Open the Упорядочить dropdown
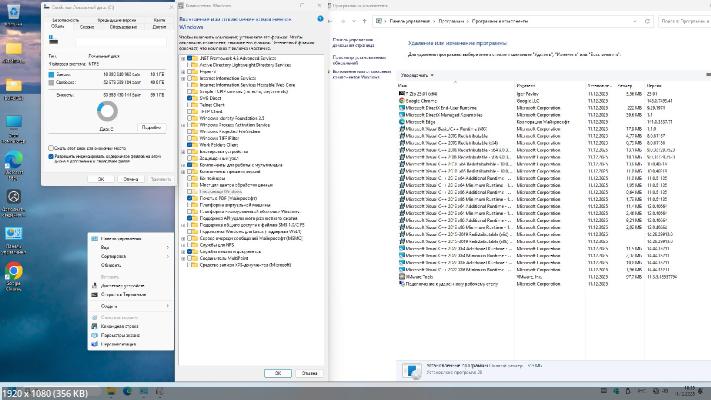Image resolution: width=711 pixels, height=400 pixels. pyautogui.click(x=417, y=75)
